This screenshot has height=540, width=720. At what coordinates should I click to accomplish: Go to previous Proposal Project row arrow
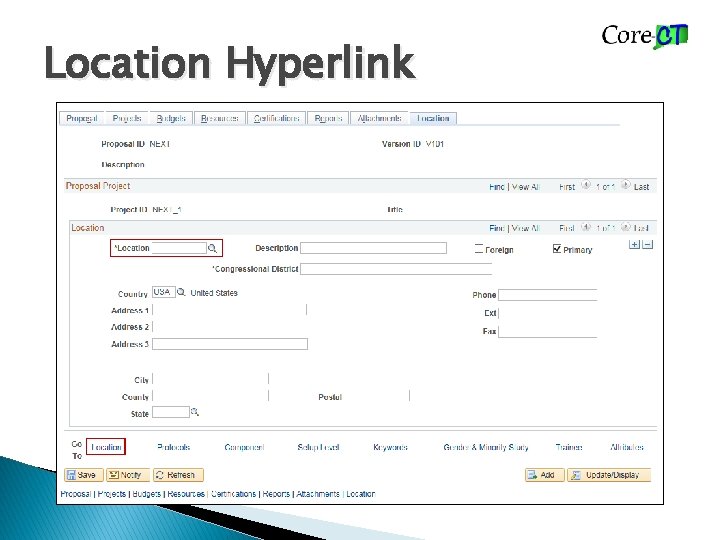pyautogui.click(x=586, y=185)
